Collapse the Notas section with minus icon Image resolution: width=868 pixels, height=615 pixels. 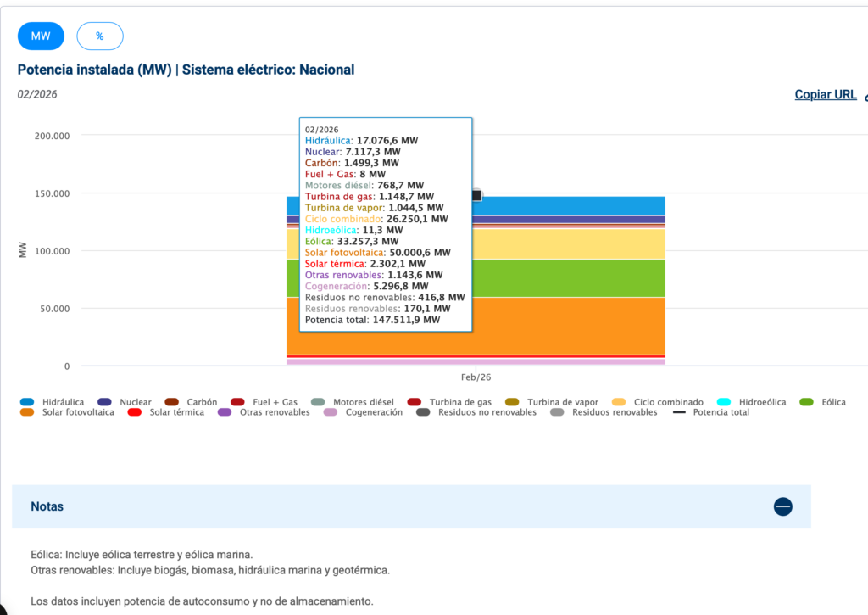782,506
